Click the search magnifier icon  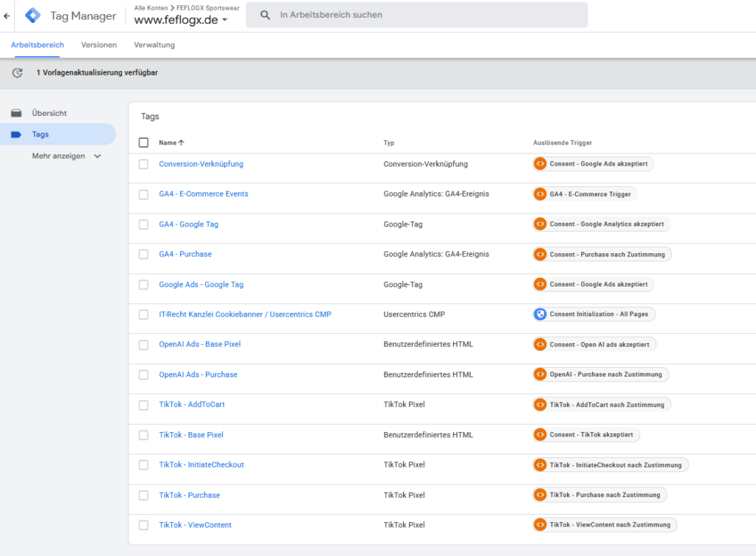(x=265, y=15)
